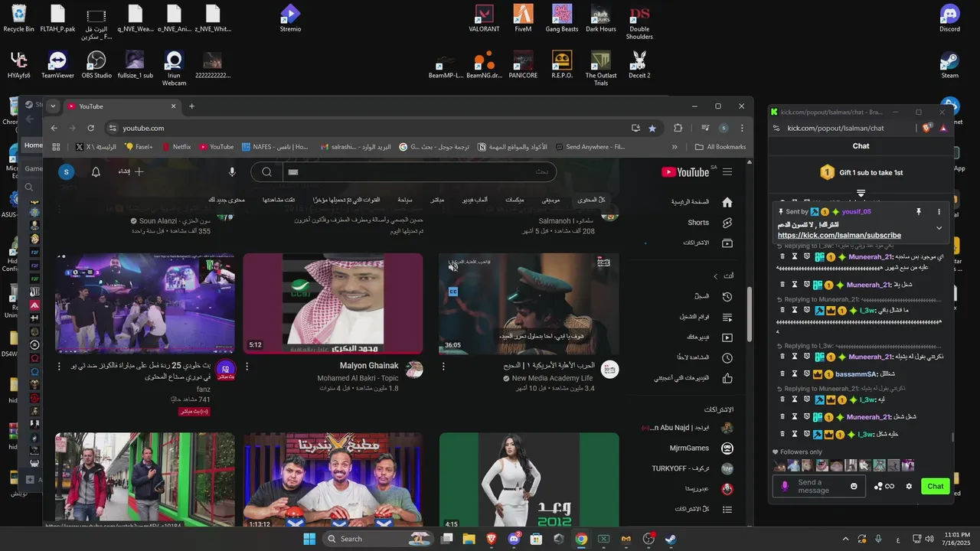Open options for Malyon Ghainak video

247,367
